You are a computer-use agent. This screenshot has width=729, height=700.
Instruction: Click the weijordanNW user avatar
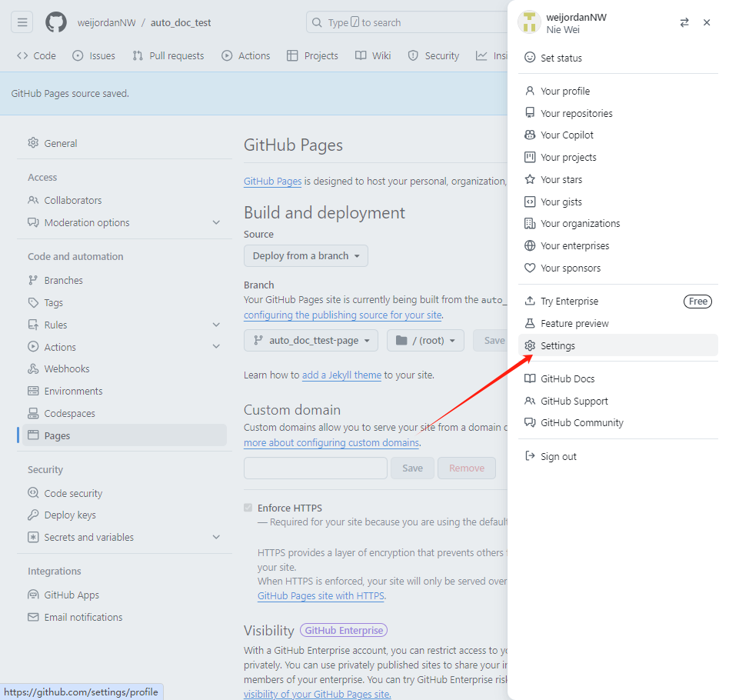click(529, 23)
